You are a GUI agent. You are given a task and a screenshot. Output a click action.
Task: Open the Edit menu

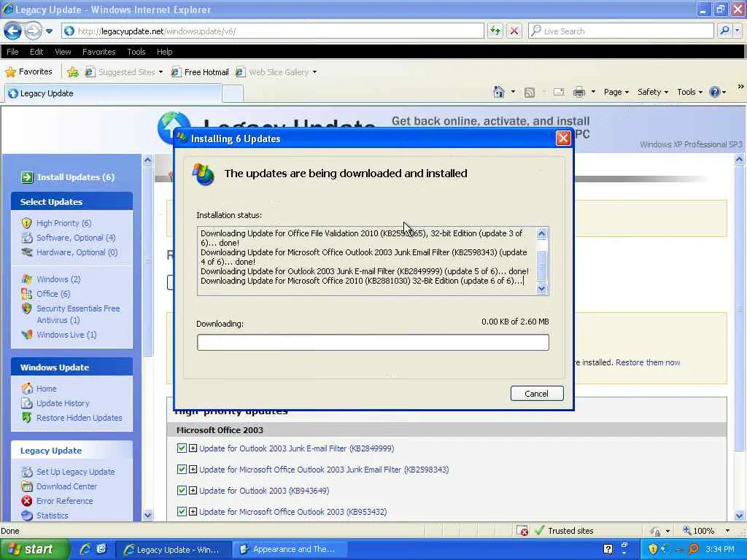point(36,52)
